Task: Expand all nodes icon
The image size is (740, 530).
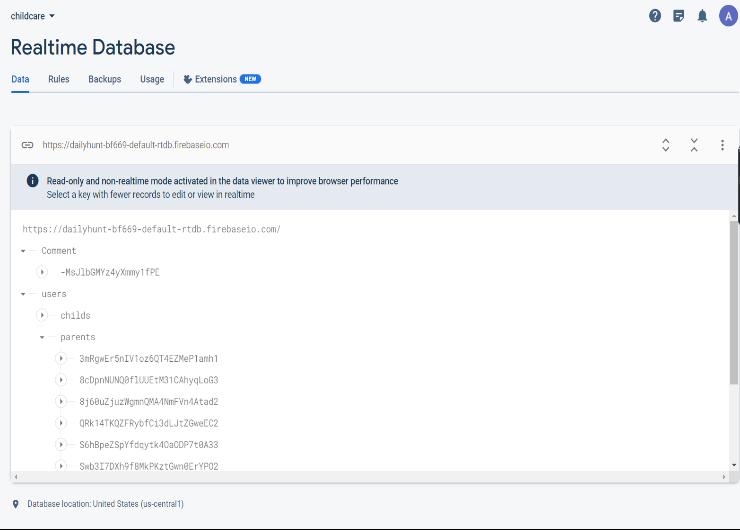Action: click(665, 145)
